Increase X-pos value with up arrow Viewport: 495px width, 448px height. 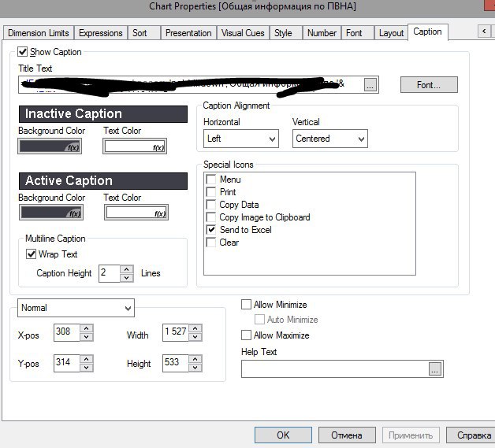tap(86, 329)
